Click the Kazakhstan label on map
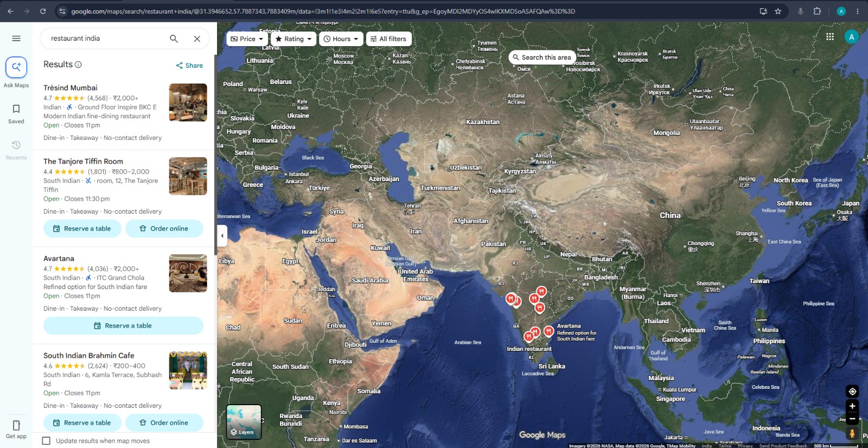The width and height of the screenshot is (868, 448). pyautogui.click(x=483, y=122)
